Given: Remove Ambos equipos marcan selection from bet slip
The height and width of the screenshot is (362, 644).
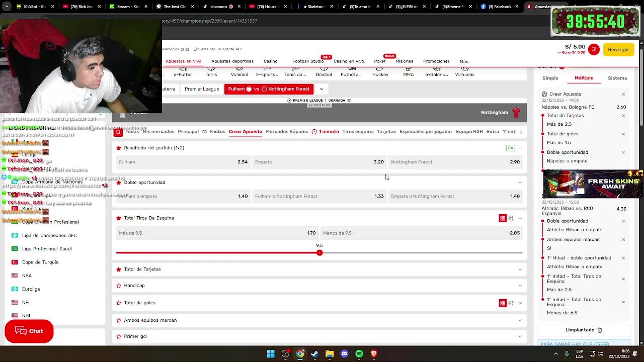Looking at the screenshot, I should (x=623, y=239).
